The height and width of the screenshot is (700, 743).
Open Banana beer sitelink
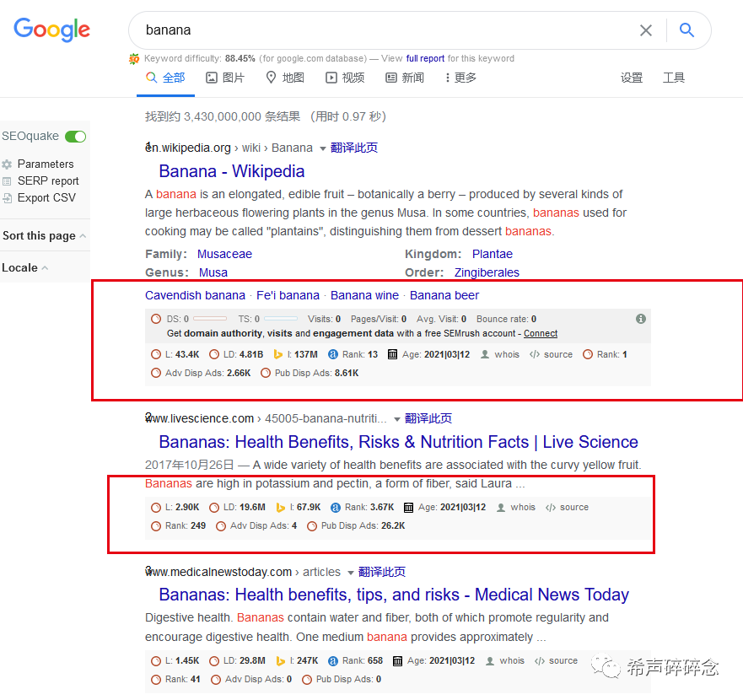[x=444, y=296]
